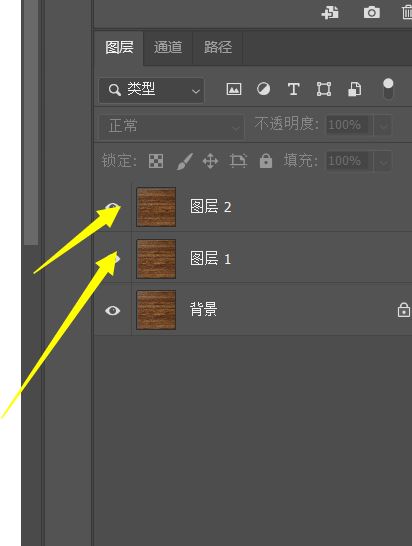
Task: Click the lock all padlock icon
Action: pyautogui.click(x=266, y=161)
